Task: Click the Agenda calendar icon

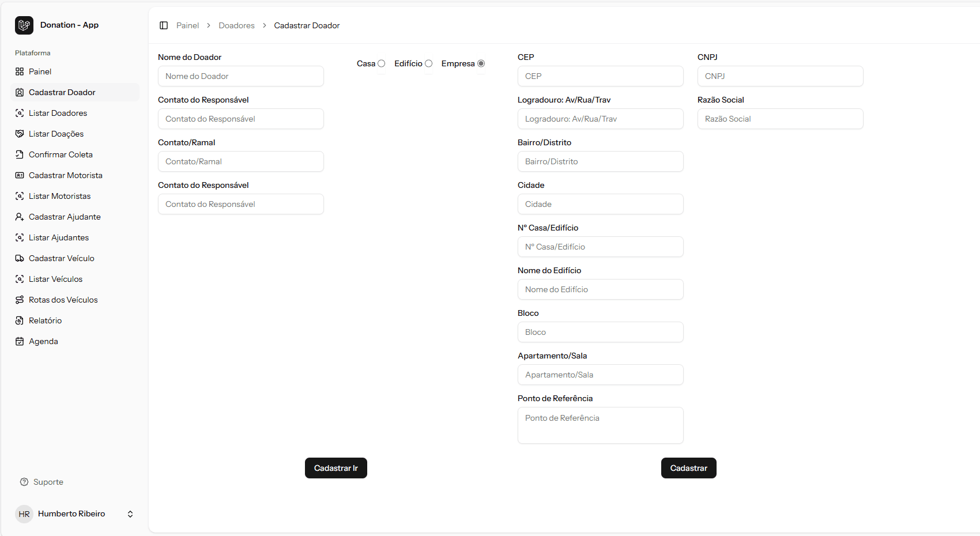Action: pyautogui.click(x=20, y=341)
